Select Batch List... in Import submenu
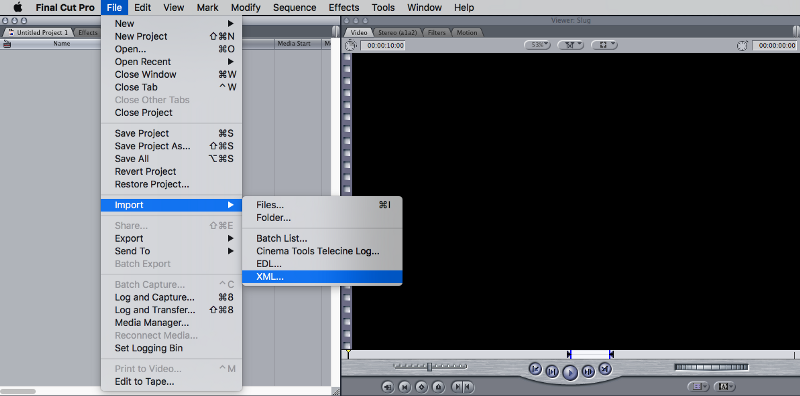This screenshot has height=396, width=800. pyautogui.click(x=322, y=238)
